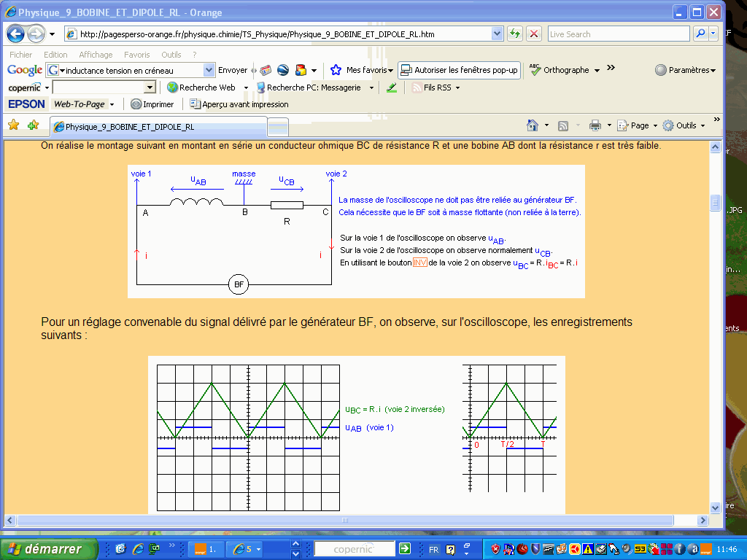Click the Google toolbar news icon
Screen dimensions: 747x560
(x=266, y=70)
